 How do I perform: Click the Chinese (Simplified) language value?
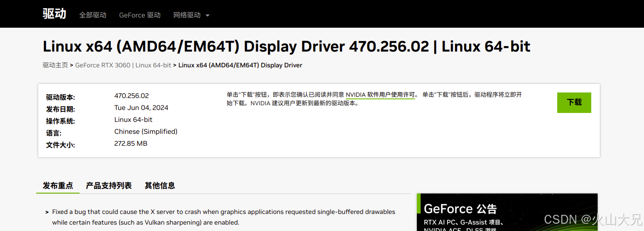click(145, 132)
